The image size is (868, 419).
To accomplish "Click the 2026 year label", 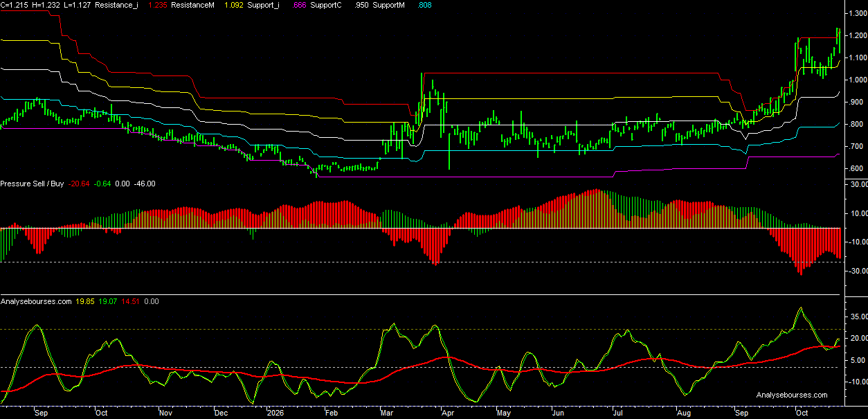I will 275,413.
